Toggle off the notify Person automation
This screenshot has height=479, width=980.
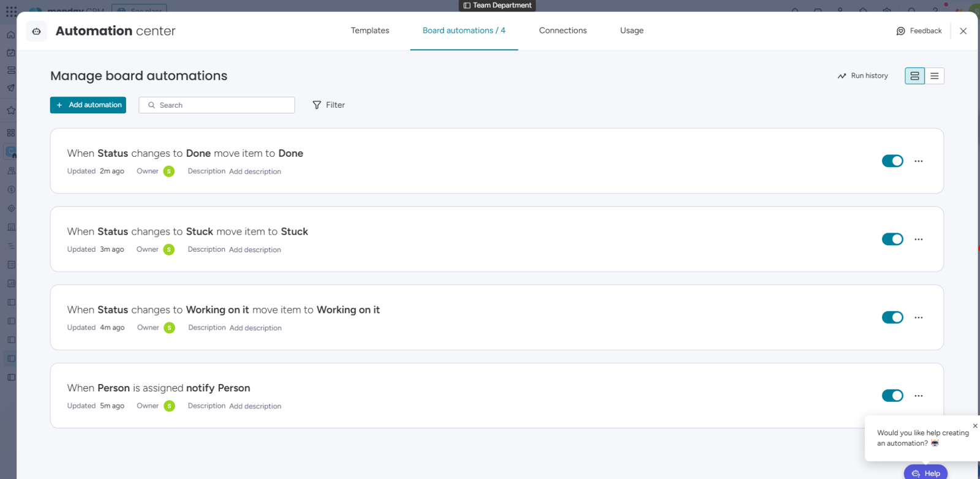[892, 396]
